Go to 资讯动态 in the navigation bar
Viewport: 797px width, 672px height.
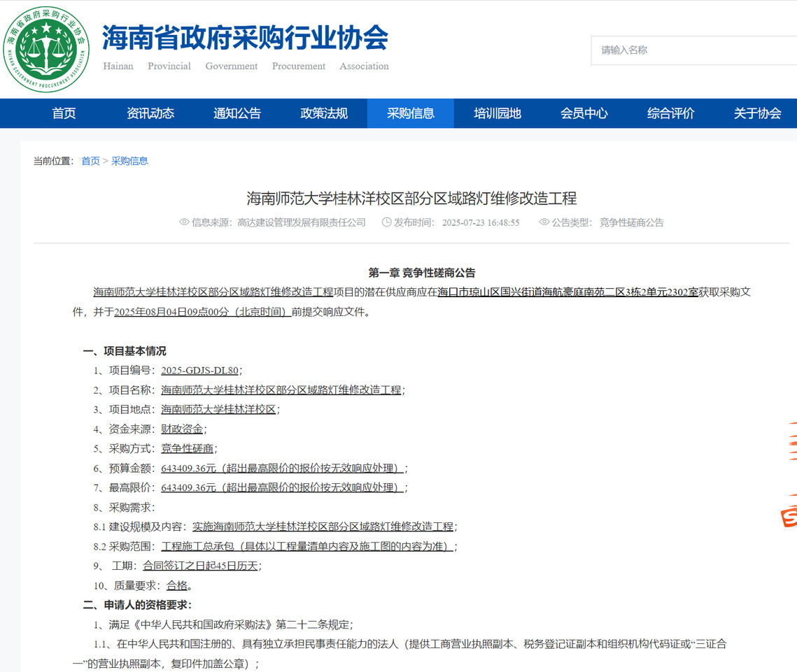150,113
